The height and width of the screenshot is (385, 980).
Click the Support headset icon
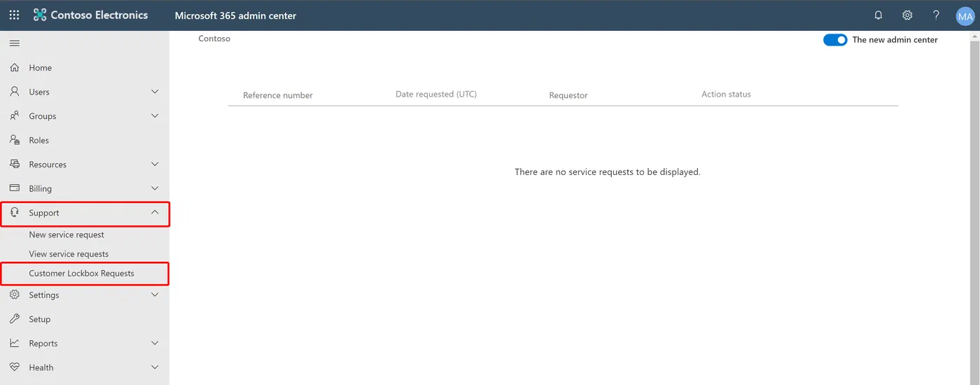(x=15, y=213)
